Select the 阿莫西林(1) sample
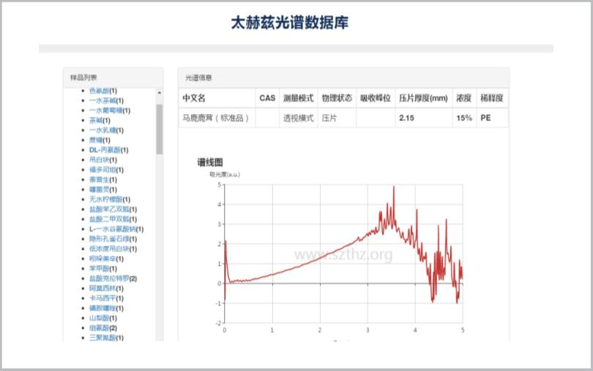This screenshot has height=371, width=593. (x=106, y=288)
